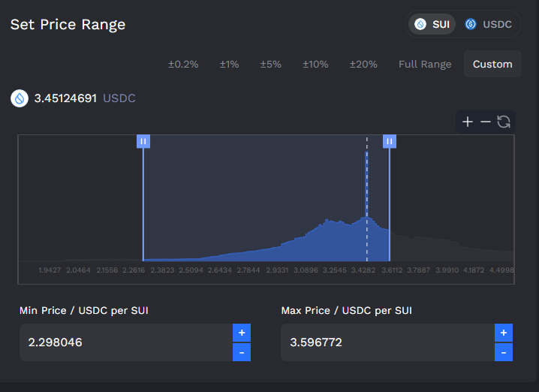Click the SUI droplet icon beside current price
This screenshot has height=392, width=539.
[20, 98]
